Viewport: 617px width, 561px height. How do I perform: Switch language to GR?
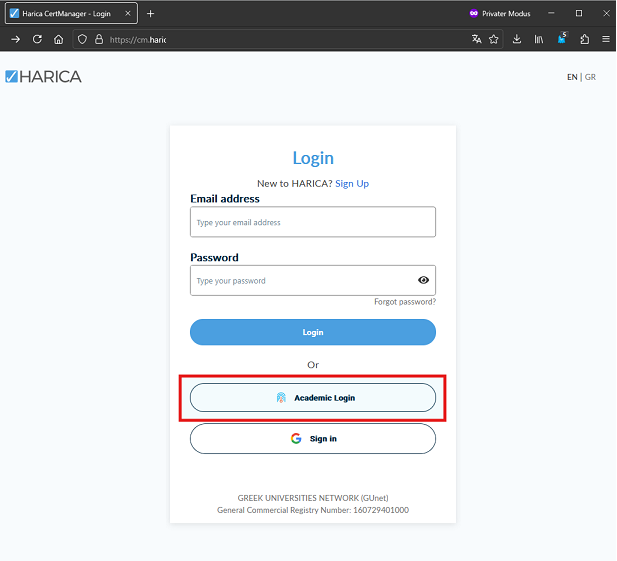click(590, 77)
